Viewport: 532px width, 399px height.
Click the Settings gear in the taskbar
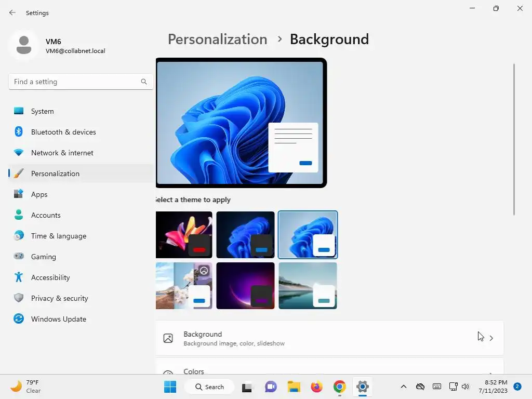point(362,387)
